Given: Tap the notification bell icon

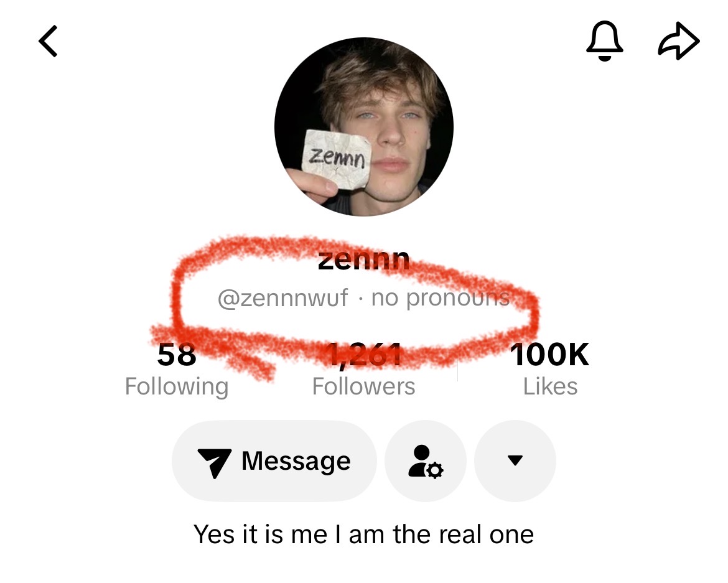Looking at the screenshot, I should click(605, 41).
